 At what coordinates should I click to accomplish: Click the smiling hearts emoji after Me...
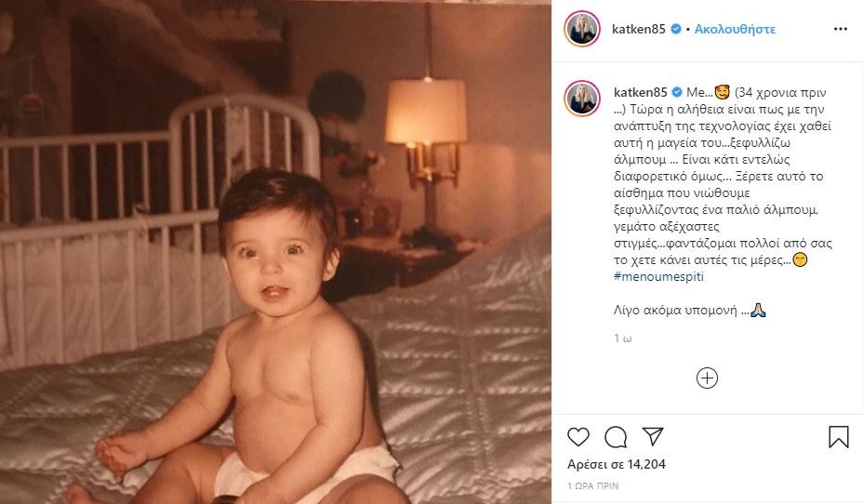pos(722,92)
